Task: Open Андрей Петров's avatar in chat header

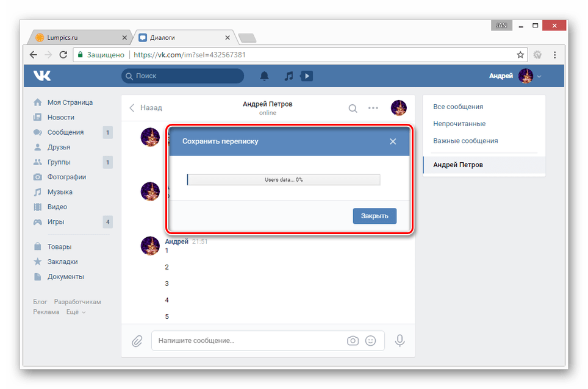Action: click(398, 107)
